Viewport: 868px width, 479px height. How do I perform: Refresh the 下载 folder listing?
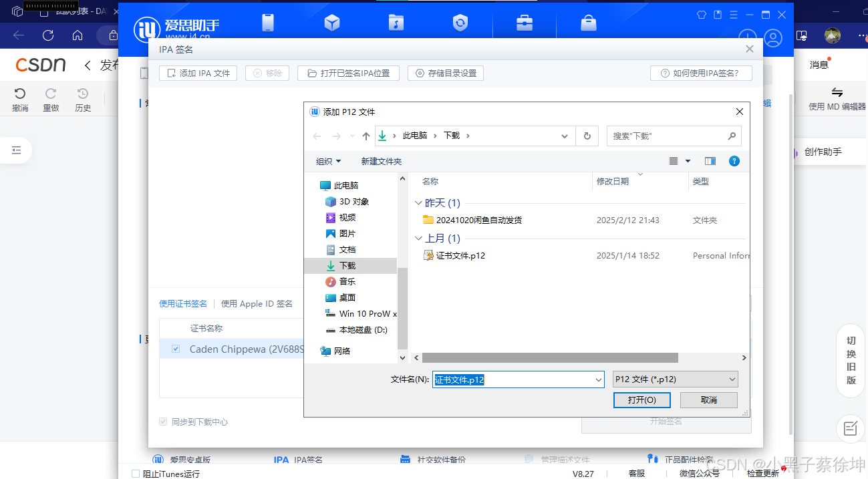(587, 136)
